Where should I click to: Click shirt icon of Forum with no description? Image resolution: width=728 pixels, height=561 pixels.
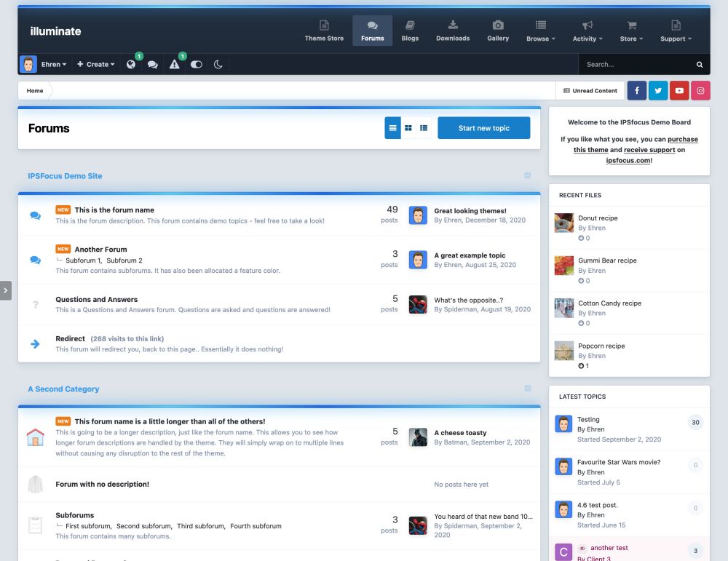pyautogui.click(x=35, y=485)
